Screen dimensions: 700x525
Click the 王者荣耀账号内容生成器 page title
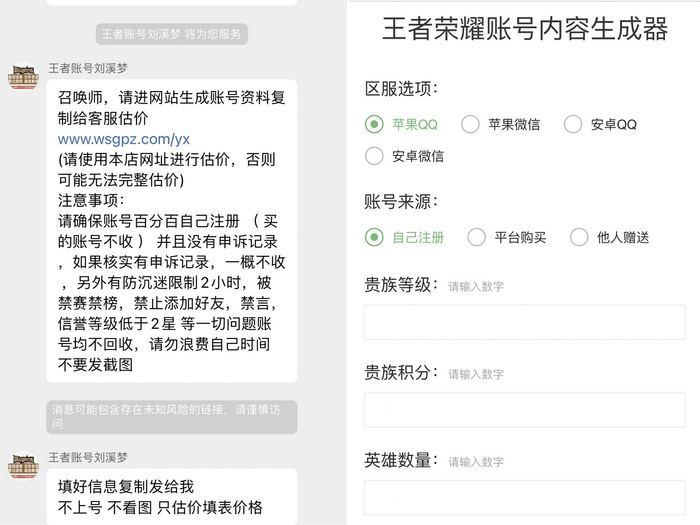pyautogui.click(x=525, y=29)
